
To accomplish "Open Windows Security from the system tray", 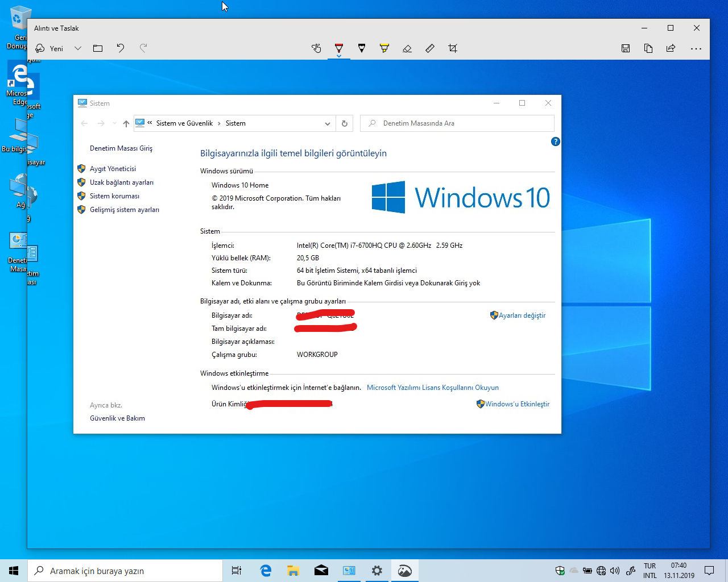I will coord(560,571).
